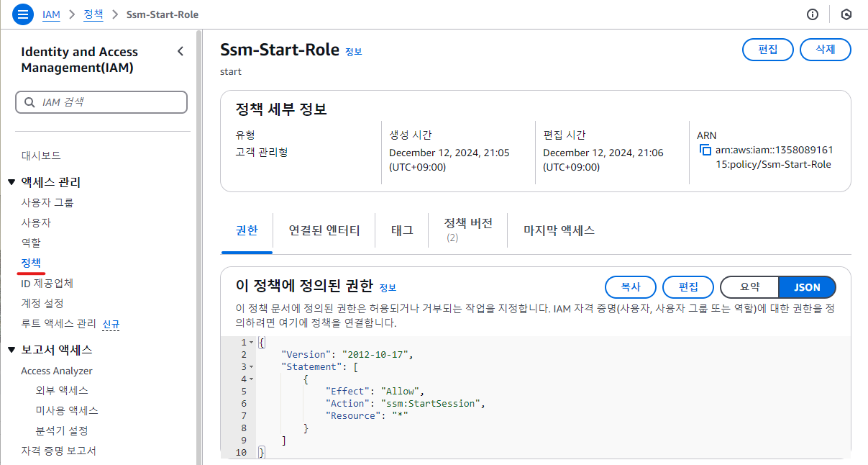Image resolution: width=868 pixels, height=465 pixels.
Task: Fold the Statement array at line 3
Action: [x=251, y=367]
